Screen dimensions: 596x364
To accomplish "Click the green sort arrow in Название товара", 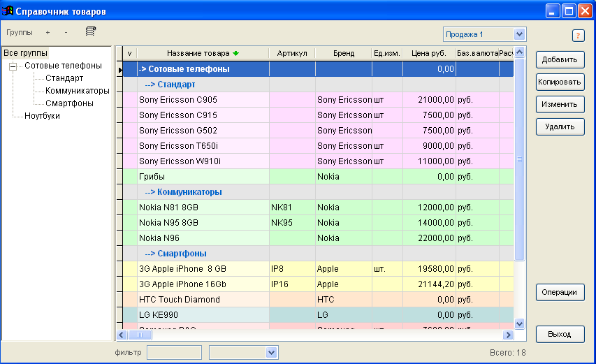I will tap(236, 53).
